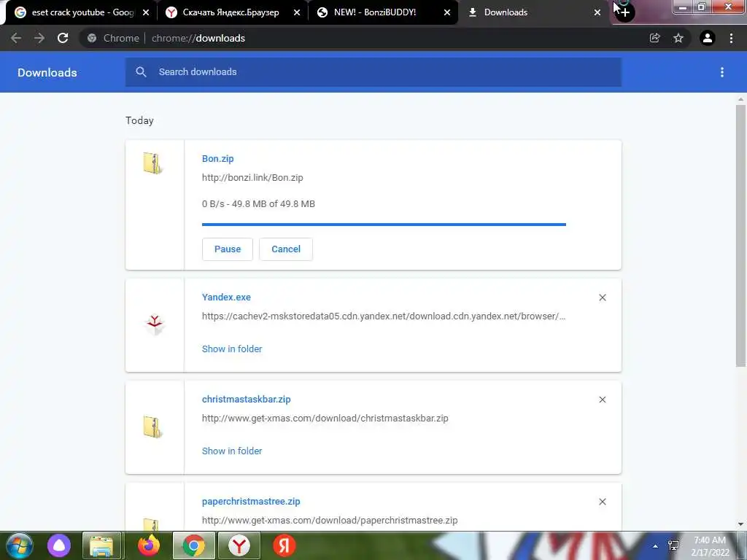Click the paperchristmastree.zip source URL
The image size is (747, 560).
click(330, 521)
